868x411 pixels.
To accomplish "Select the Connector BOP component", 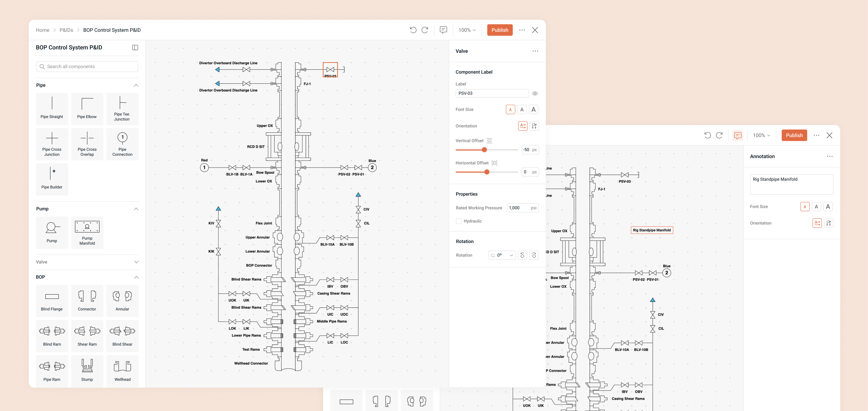I will pyautogui.click(x=87, y=301).
